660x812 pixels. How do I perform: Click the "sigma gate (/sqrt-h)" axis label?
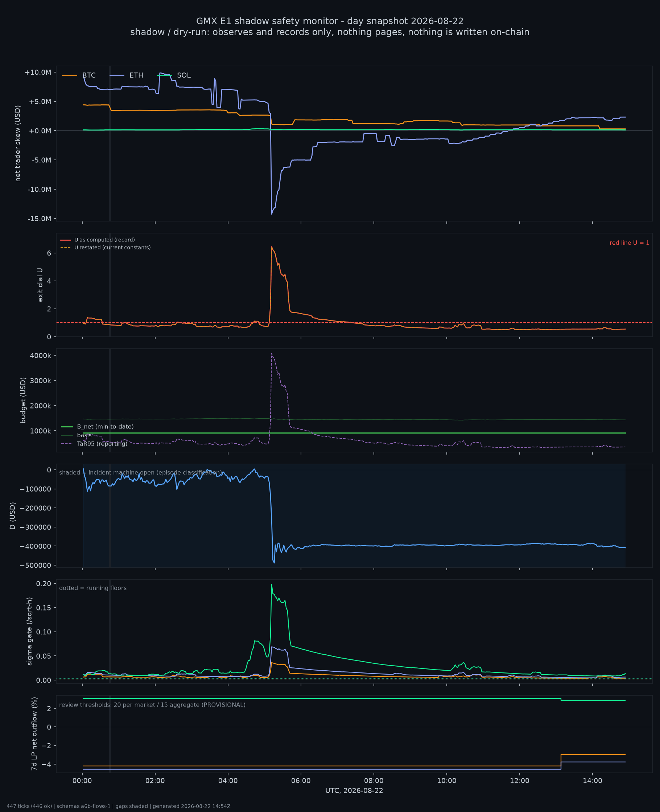29,631
